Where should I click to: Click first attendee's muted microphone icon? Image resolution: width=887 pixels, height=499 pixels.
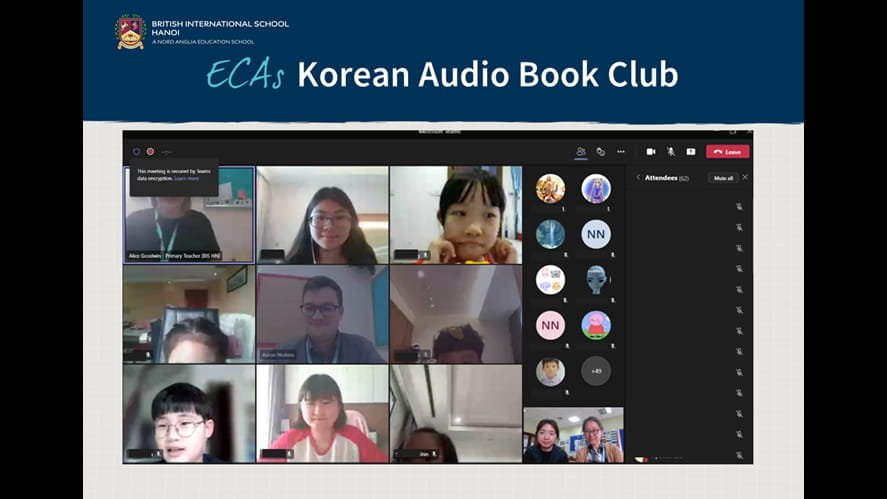pos(739,206)
